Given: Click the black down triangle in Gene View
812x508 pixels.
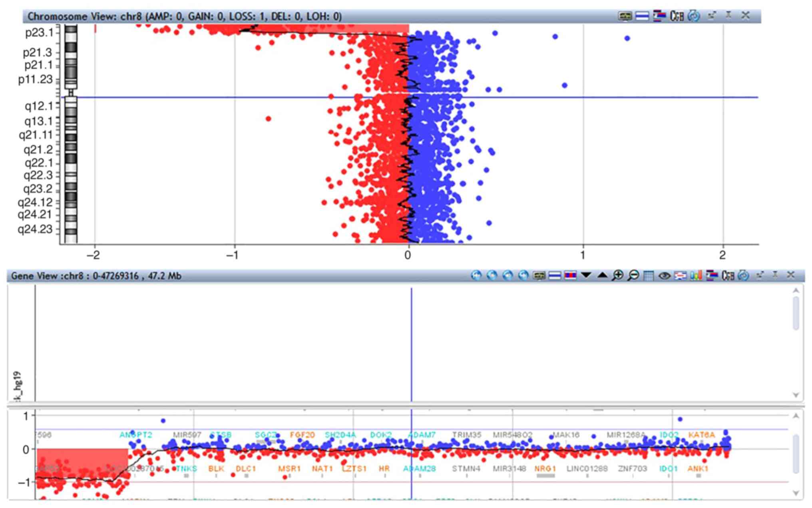Looking at the screenshot, I should (586, 275).
